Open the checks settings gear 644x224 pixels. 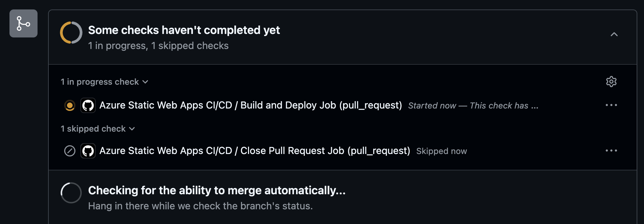(x=611, y=82)
